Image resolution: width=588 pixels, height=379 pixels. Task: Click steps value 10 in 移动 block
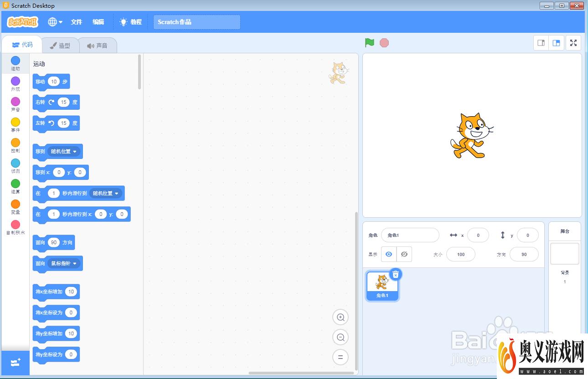(x=54, y=82)
